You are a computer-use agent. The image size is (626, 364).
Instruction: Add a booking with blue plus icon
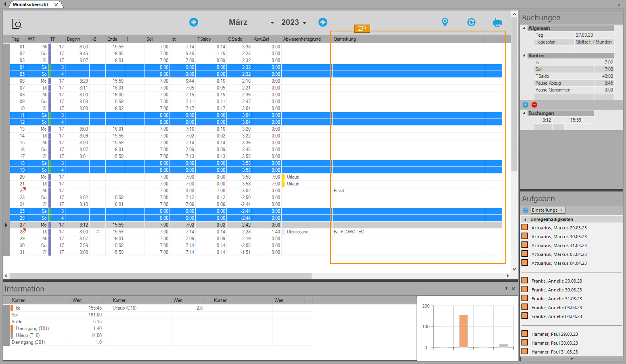click(526, 105)
